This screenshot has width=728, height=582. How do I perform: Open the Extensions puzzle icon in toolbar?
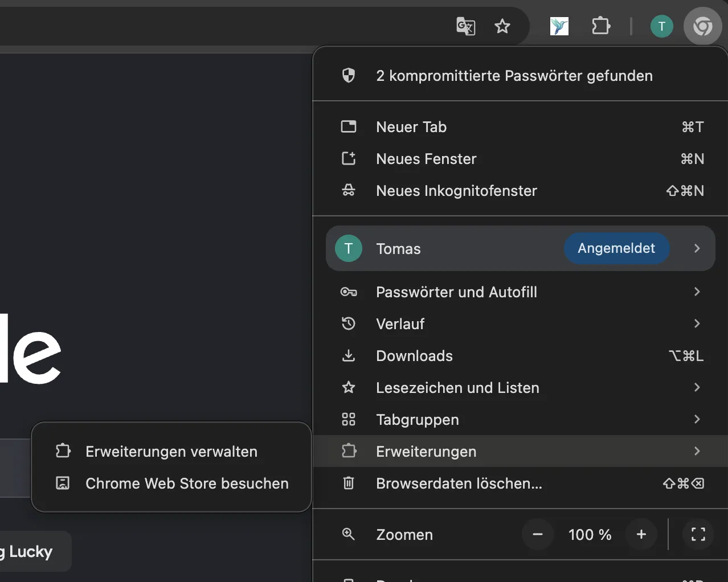601,26
